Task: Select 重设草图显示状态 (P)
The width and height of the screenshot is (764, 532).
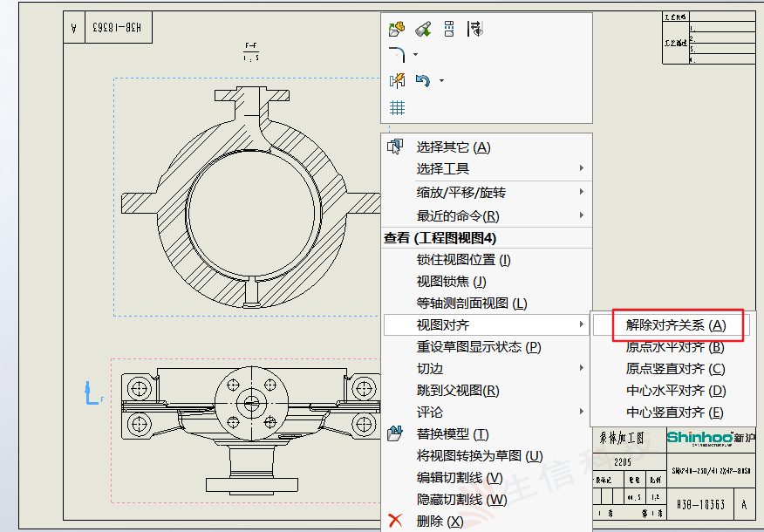Action: 488,347
